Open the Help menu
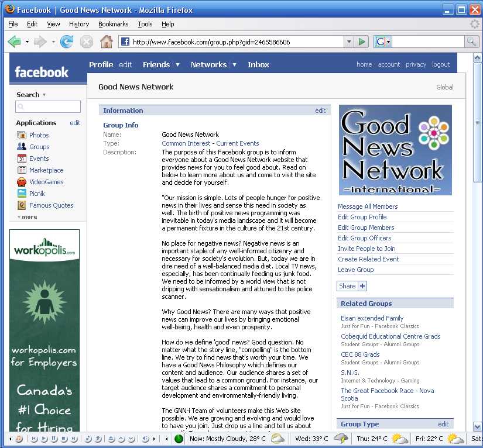The width and height of the screenshot is (483, 448). [x=168, y=24]
